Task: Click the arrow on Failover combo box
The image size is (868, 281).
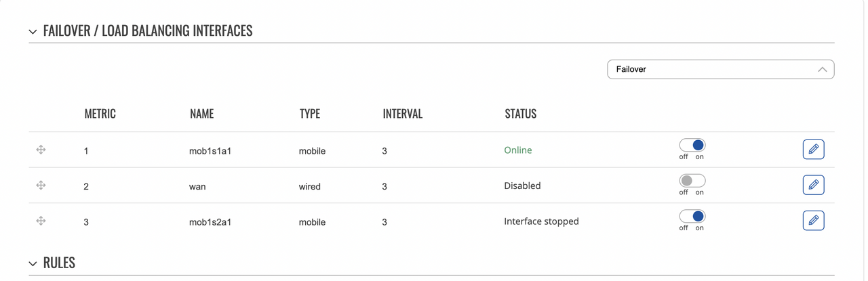Action: pyautogui.click(x=823, y=69)
